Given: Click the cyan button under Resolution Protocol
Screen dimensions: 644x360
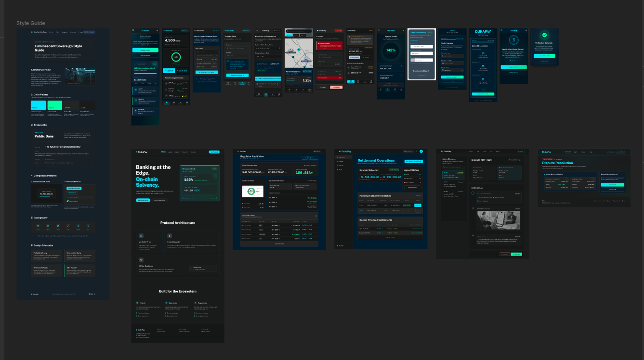Looking at the screenshot, I should tap(612, 184).
